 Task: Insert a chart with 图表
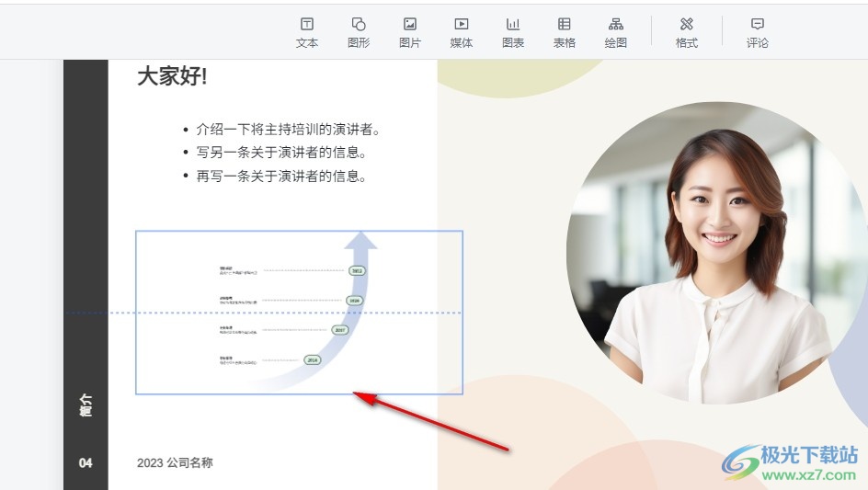click(512, 33)
